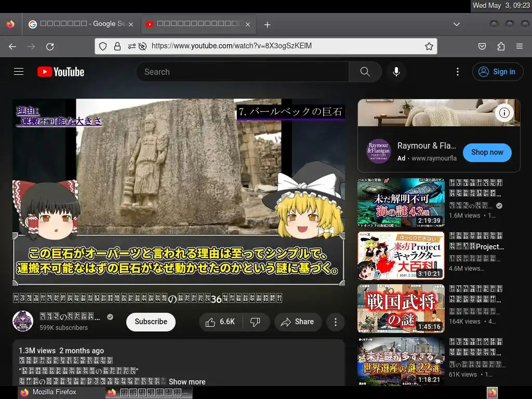Viewport: 532px width, 399px height.
Task: Open the 3:10:21 Touhou Project video thumbnail
Action: click(401, 256)
